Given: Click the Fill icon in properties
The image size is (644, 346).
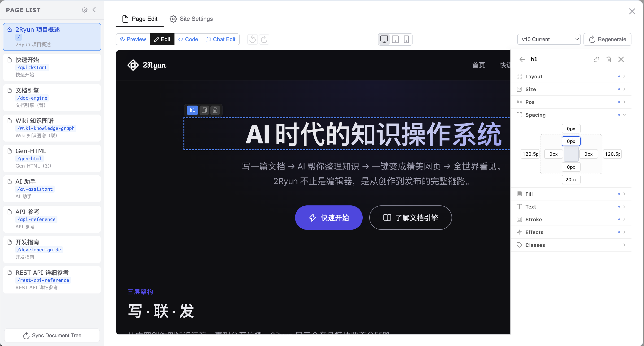Looking at the screenshot, I should (x=519, y=194).
